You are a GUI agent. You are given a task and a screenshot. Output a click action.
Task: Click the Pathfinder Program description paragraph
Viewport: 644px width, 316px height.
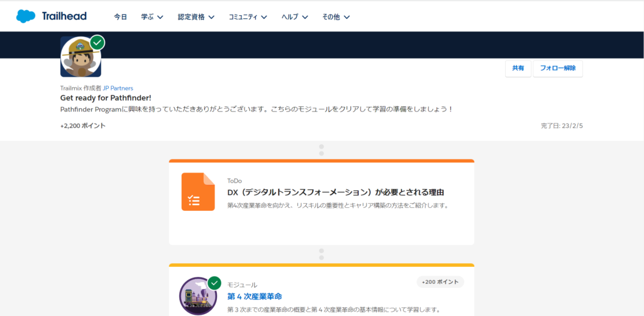[257, 110]
